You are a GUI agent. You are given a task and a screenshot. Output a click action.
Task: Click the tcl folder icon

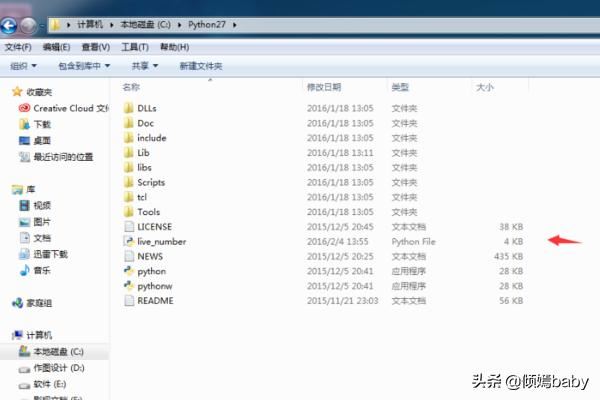point(129,197)
